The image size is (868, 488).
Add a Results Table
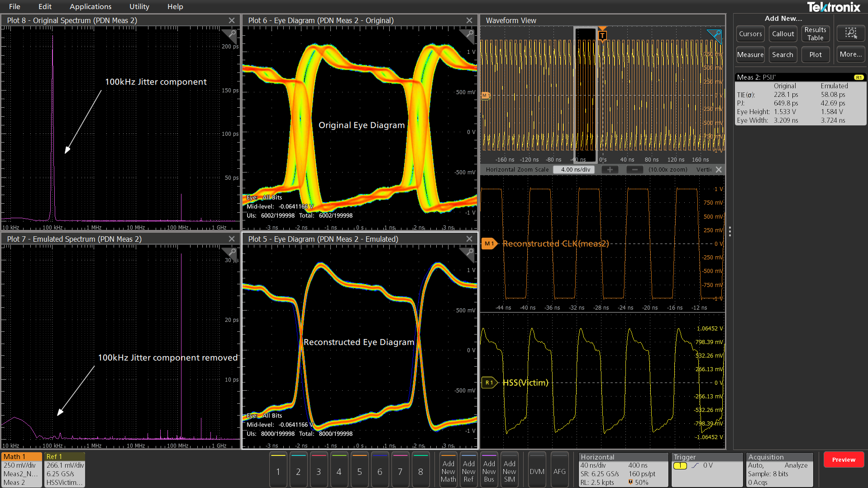tap(816, 34)
